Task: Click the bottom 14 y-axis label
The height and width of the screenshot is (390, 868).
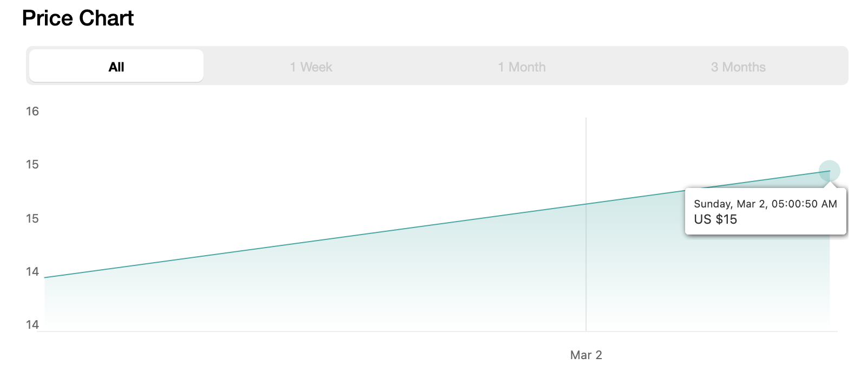Action: 32,325
